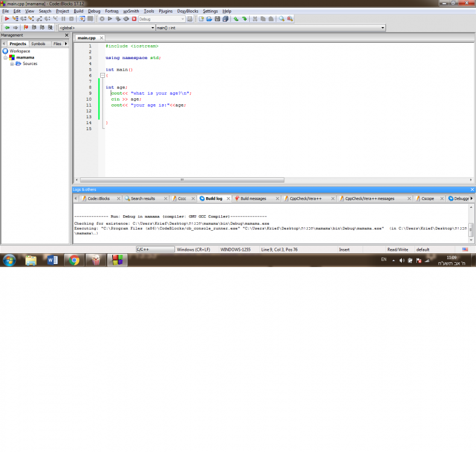476x452 pixels.
Task: Open the main() : int function dropdown
Action: coord(382,28)
